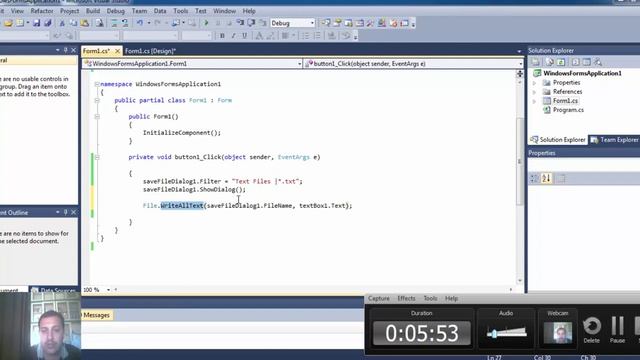Close the Form1.cs tab
This screenshot has width=640, height=360.
click(117, 51)
